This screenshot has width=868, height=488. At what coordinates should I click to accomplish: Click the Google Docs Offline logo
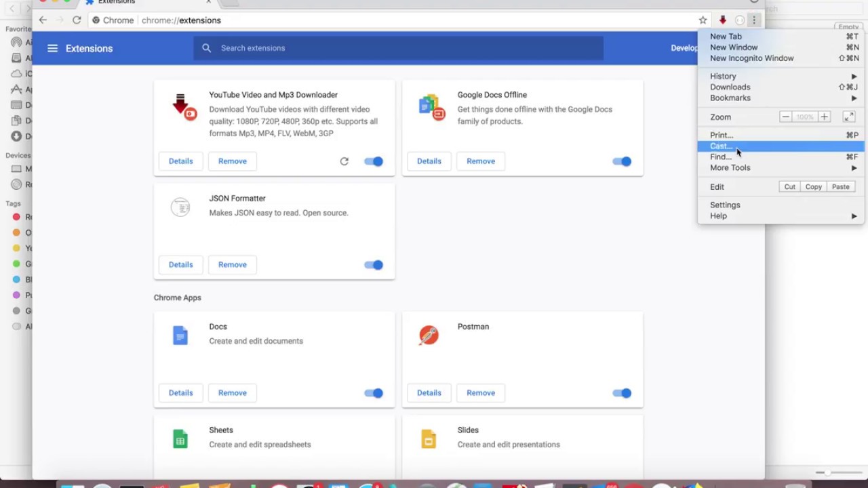431,107
